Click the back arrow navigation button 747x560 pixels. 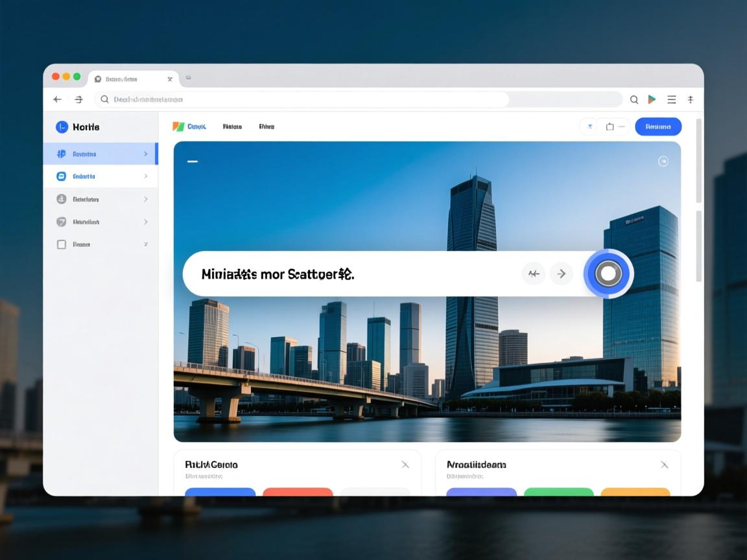(x=57, y=99)
